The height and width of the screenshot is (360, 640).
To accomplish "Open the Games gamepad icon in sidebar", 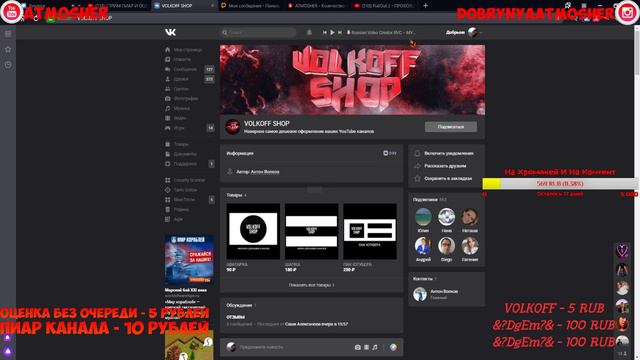I will (167, 128).
